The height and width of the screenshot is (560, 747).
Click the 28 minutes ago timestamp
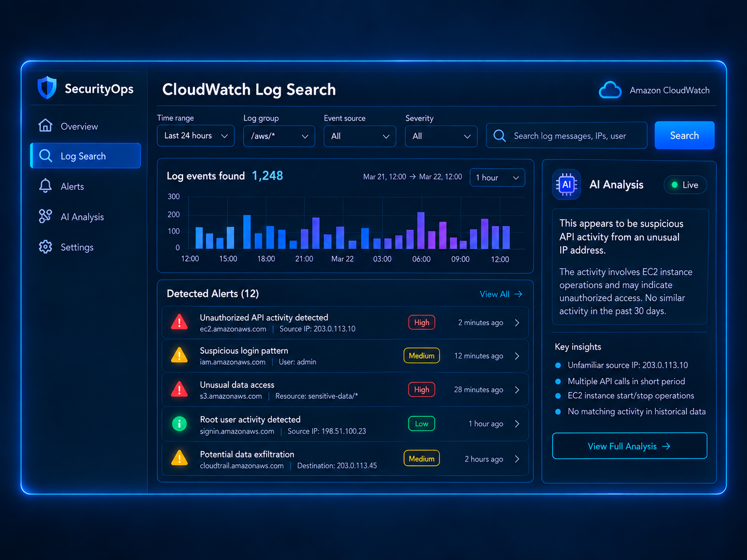(x=478, y=390)
